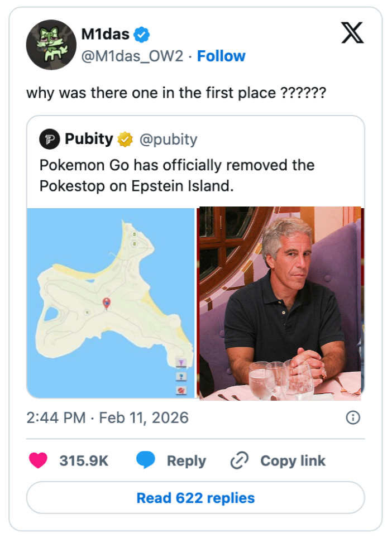Click the red location pin on the map
392x538 pixels.
pyautogui.click(x=107, y=303)
